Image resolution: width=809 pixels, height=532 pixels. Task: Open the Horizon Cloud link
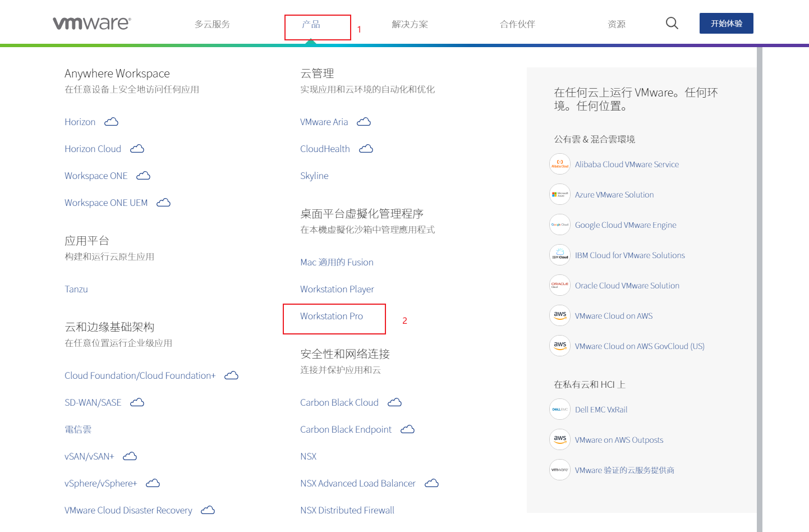tap(93, 149)
